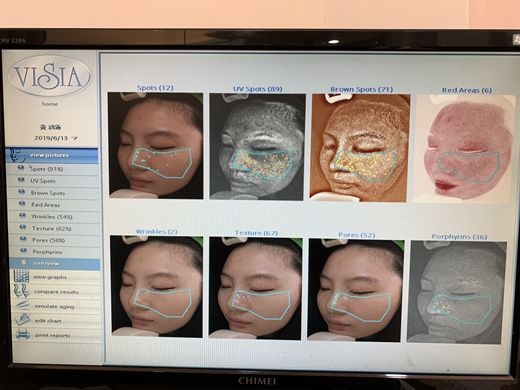
Task: Open the UV Spots grayscale thumbnail
Action: [x=257, y=147]
